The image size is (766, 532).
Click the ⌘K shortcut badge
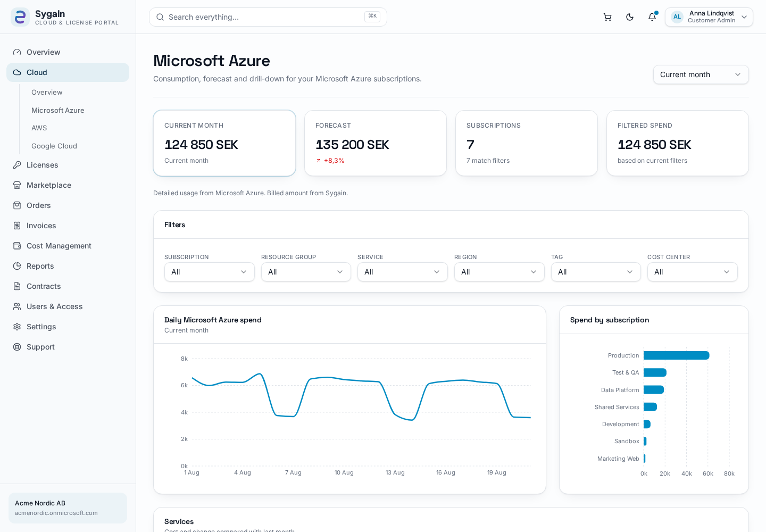point(372,16)
